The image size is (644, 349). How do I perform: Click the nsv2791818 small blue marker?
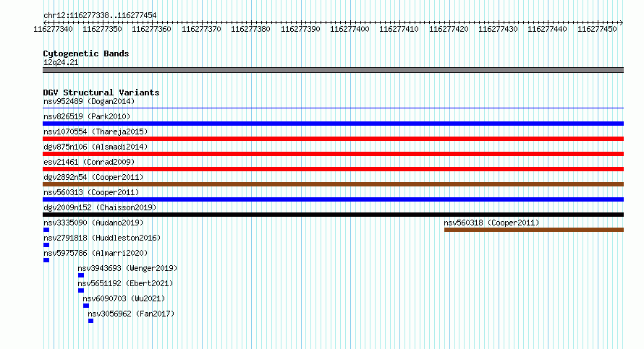pyautogui.click(x=46, y=245)
